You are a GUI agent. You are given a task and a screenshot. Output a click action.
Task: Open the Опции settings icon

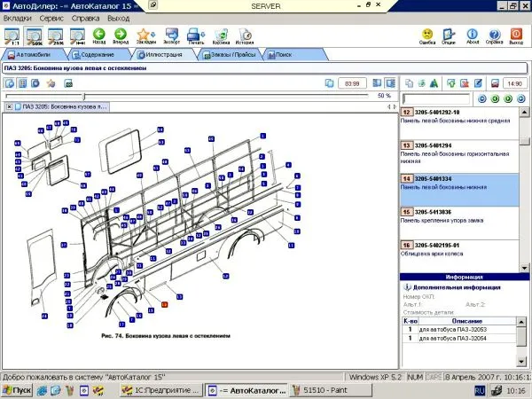[x=449, y=36]
